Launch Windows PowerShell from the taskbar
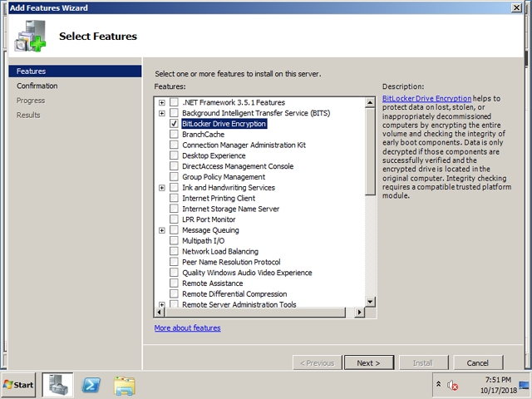 click(x=91, y=385)
